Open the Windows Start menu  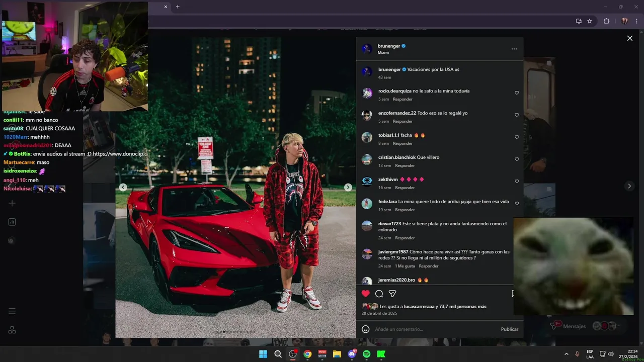[263, 354]
